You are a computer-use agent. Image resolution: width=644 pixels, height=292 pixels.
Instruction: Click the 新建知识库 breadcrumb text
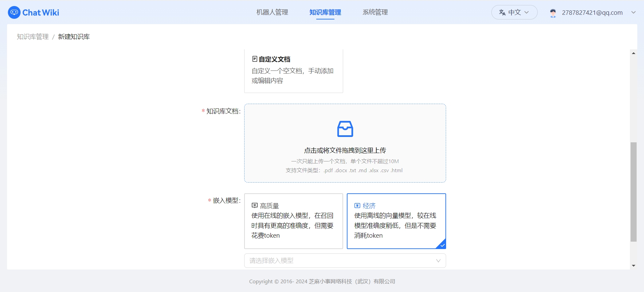click(74, 37)
